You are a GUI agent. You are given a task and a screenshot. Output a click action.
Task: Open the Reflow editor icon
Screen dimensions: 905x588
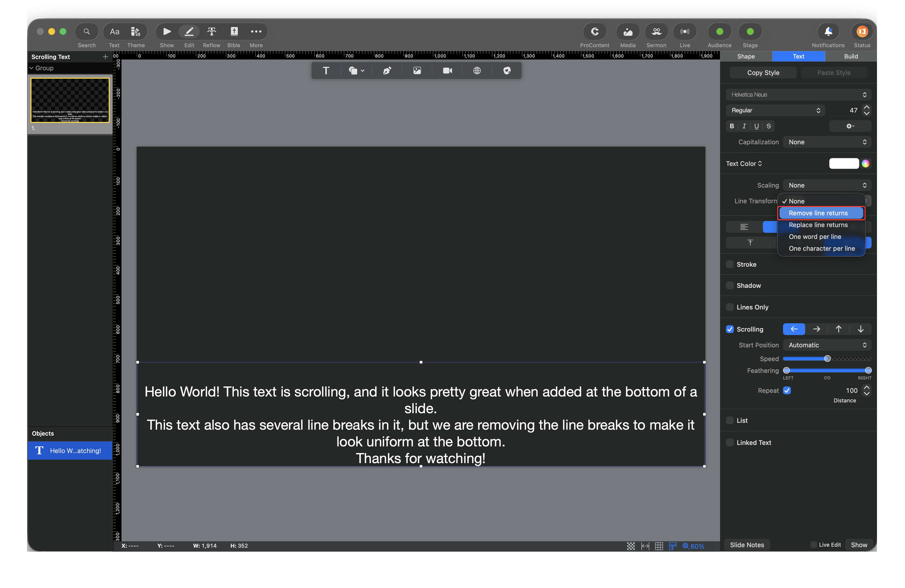tap(211, 31)
